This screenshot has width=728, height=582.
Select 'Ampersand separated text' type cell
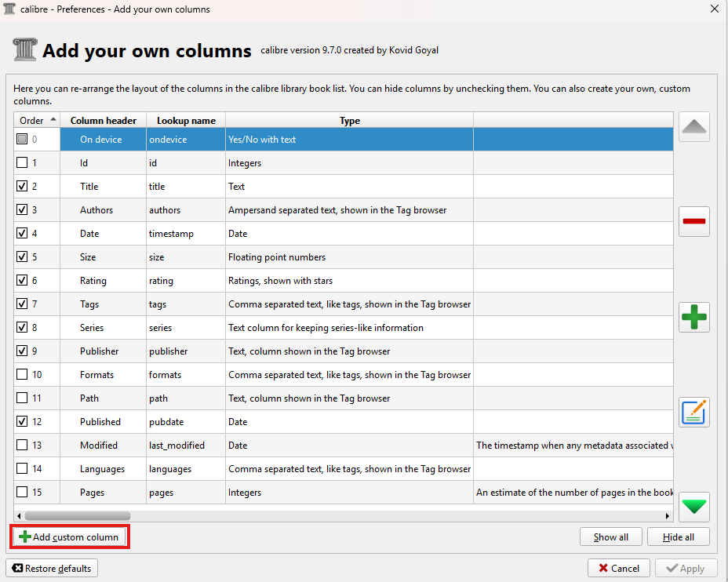(x=349, y=209)
